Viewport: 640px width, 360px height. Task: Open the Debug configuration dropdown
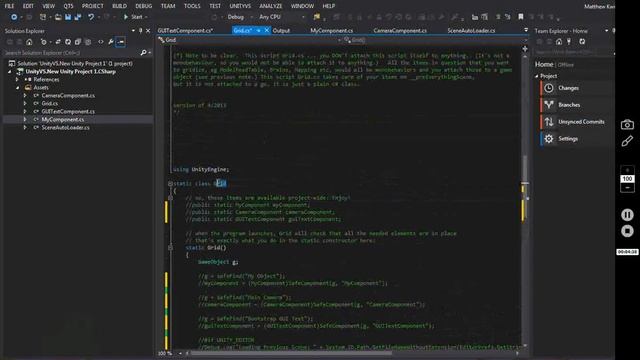pos(251,17)
